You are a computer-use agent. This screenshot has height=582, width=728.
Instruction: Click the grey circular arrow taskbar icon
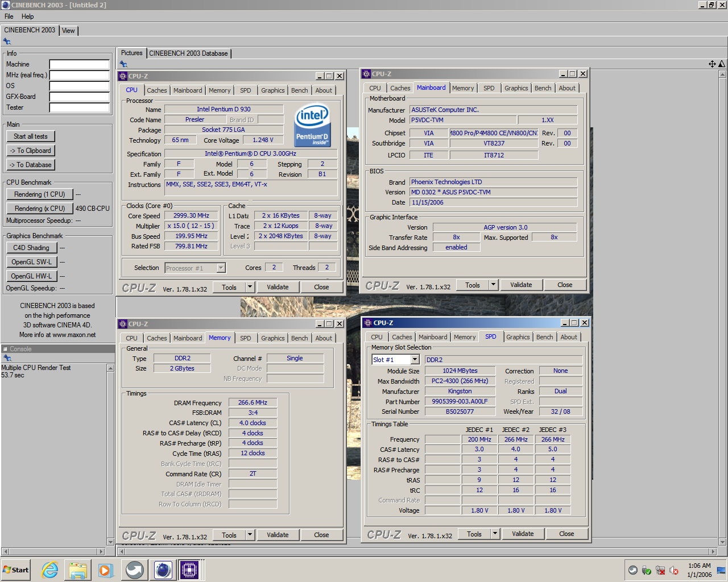[x=135, y=569]
